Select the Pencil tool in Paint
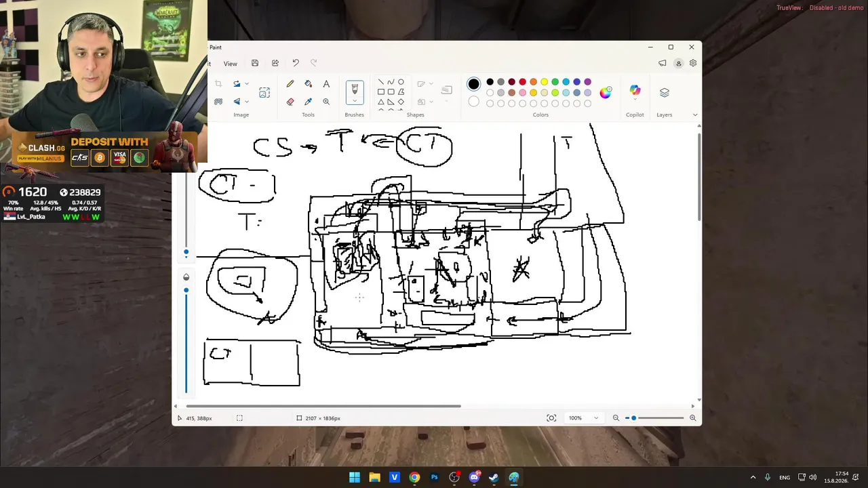This screenshot has height=488, width=868. [290, 84]
